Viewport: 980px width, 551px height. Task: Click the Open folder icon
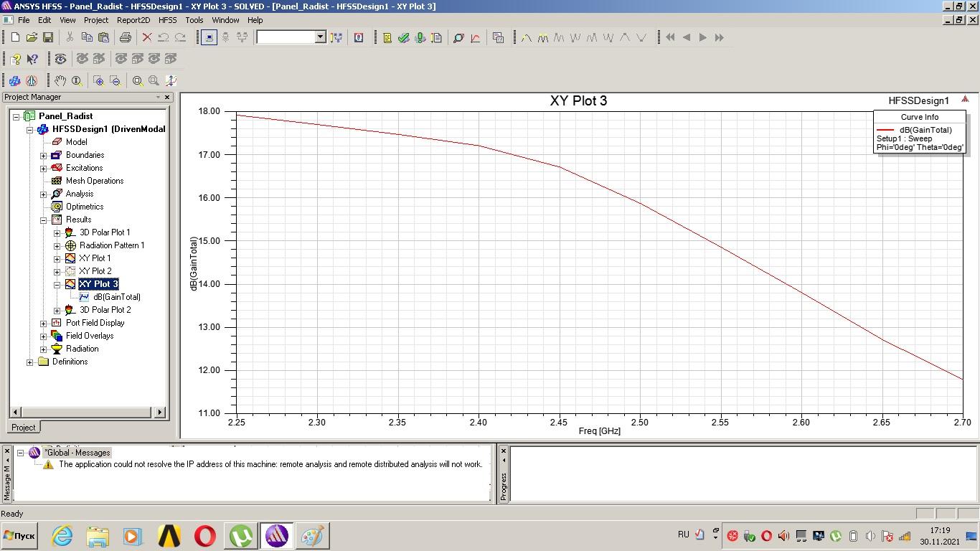click(x=32, y=37)
